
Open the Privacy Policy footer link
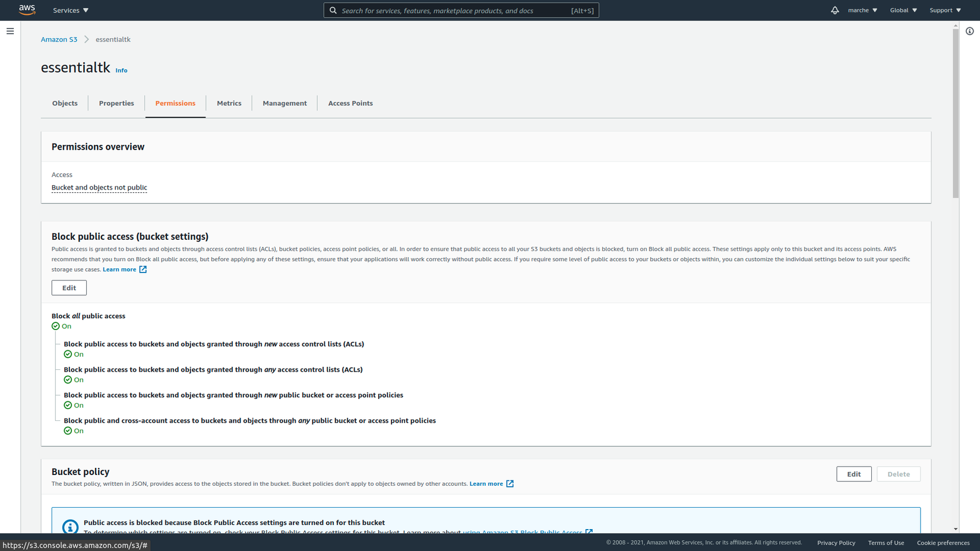tap(836, 543)
